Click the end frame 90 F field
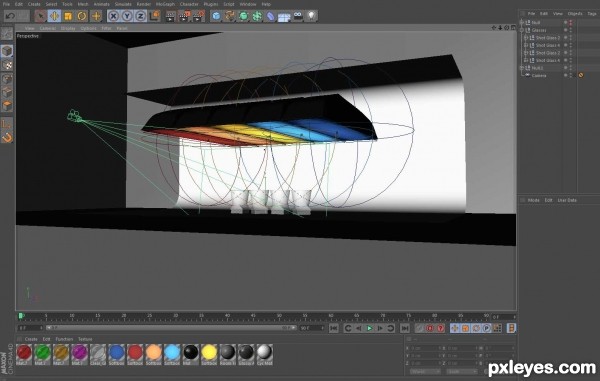 [312, 328]
